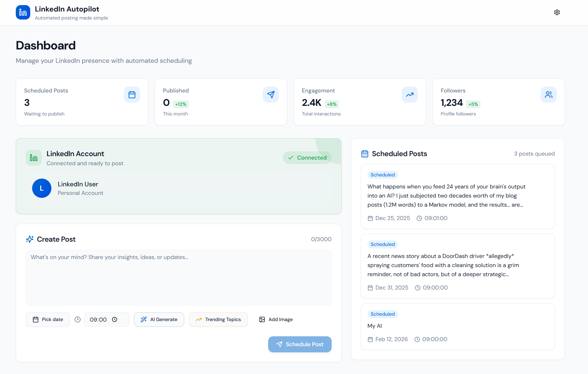588x374 pixels.
Task: Click calendar icon beside Dec 25, 2025
Action: (370, 218)
